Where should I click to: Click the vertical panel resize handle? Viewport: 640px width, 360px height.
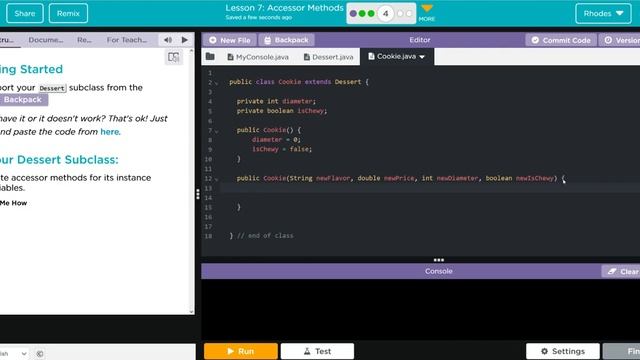coord(198,194)
